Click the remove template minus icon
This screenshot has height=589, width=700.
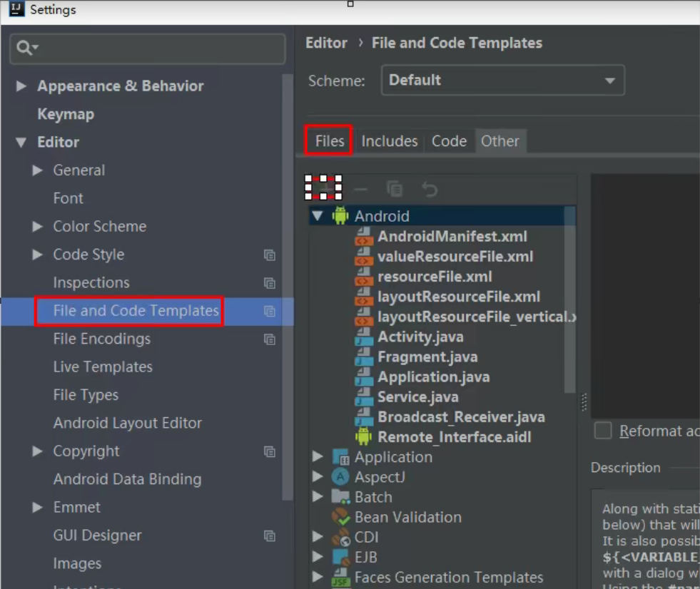(360, 190)
